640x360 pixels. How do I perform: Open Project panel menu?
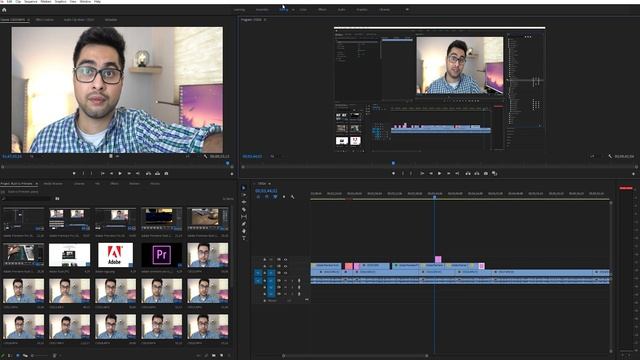point(36,184)
